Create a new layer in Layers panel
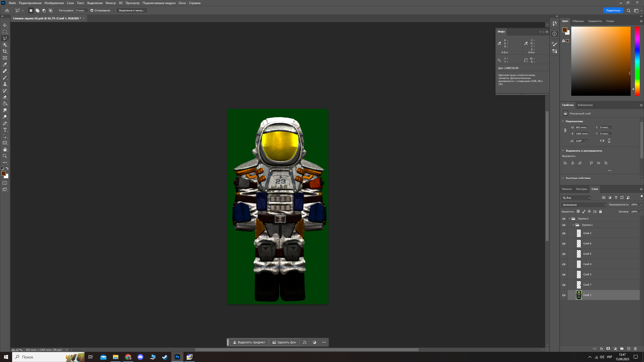This screenshot has height=362, width=644. point(629,349)
